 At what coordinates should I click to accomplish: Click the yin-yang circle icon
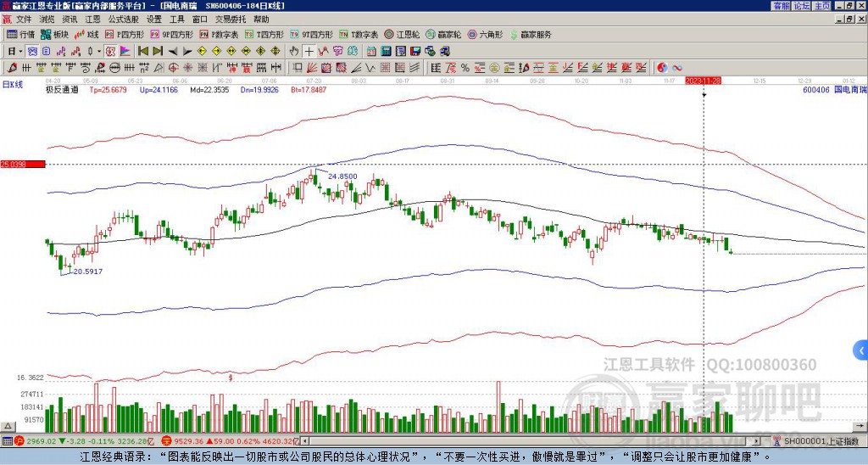(662, 68)
